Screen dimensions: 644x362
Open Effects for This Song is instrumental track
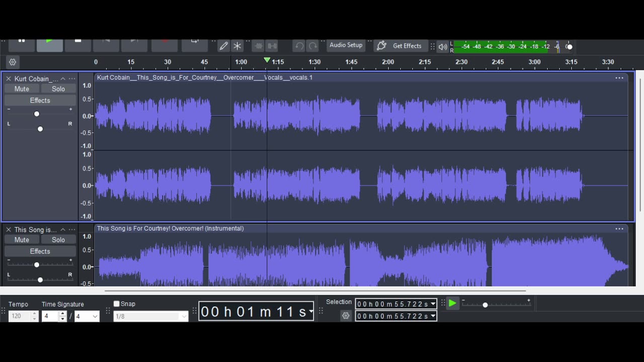[x=40, y=251]
